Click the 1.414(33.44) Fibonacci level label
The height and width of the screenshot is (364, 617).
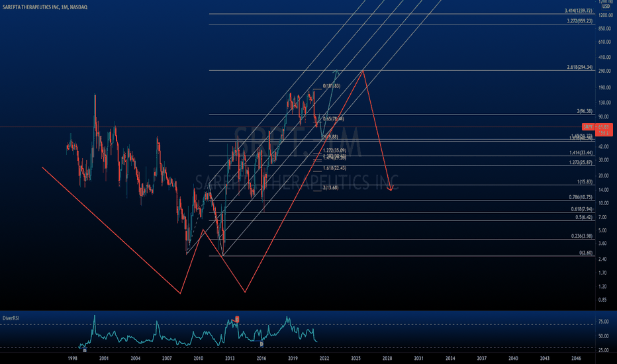point(581,153)
